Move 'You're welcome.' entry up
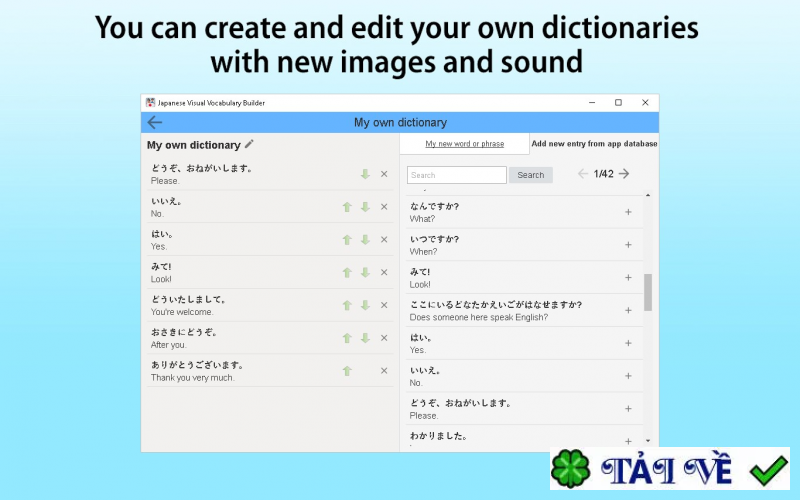 pos(347,305)
